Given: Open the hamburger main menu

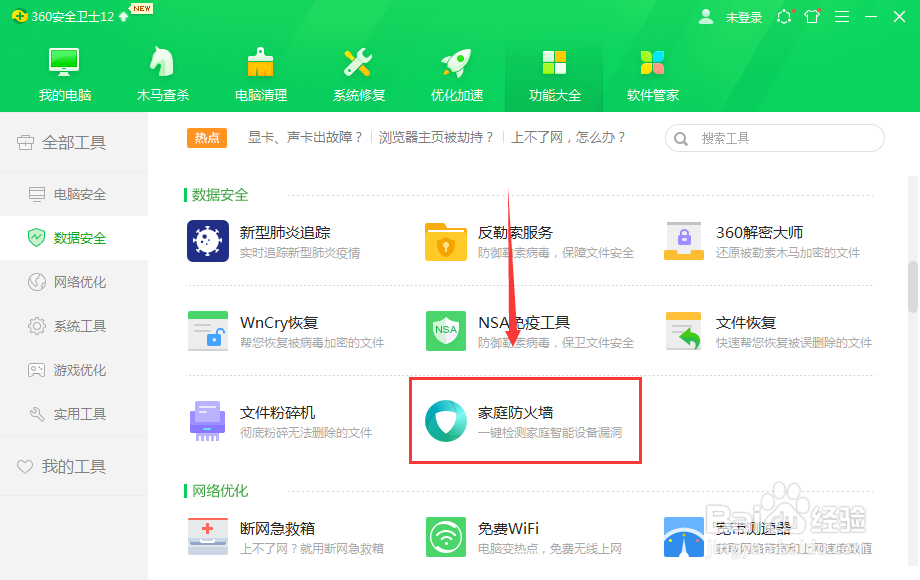Looking at the screenshot, I should pyautogui.click(x=841, y=16).
